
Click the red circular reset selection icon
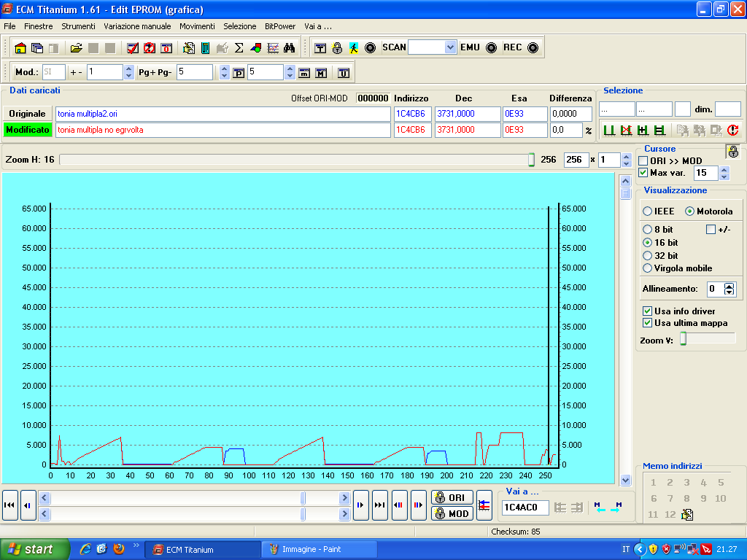click(733, 131)
